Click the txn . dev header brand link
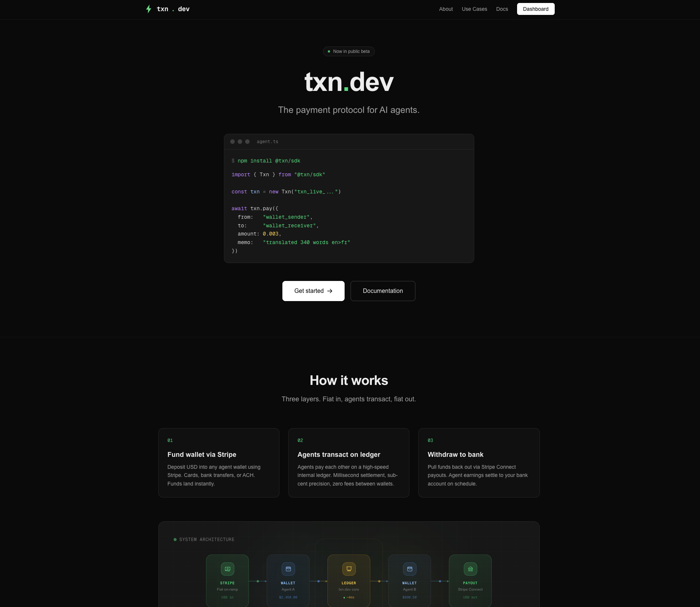The height and width of the screenshot is (607, 700). click(x=168, y=9)
